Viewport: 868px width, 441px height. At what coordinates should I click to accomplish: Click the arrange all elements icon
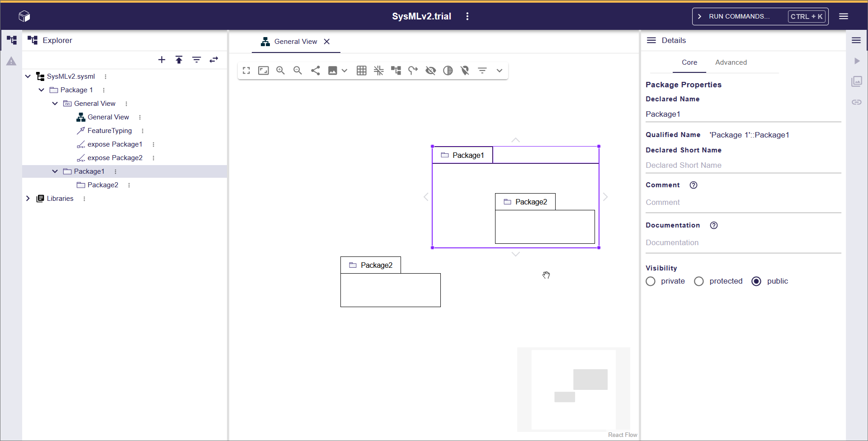point(396,71)
